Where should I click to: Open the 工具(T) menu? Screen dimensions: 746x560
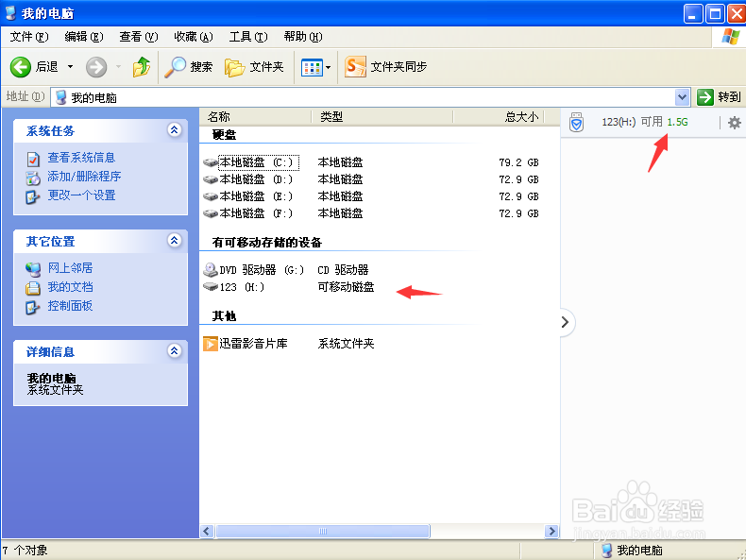click(x=248, y=37)
